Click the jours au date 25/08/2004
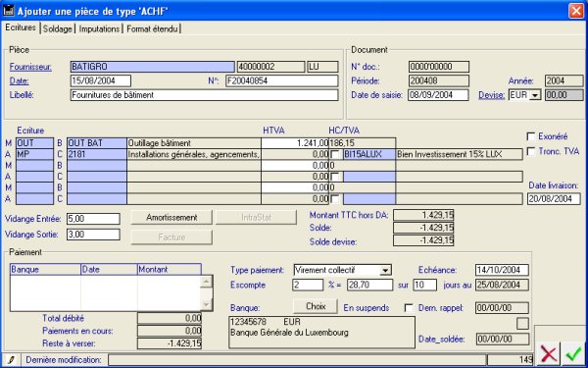 coord(502,285)
